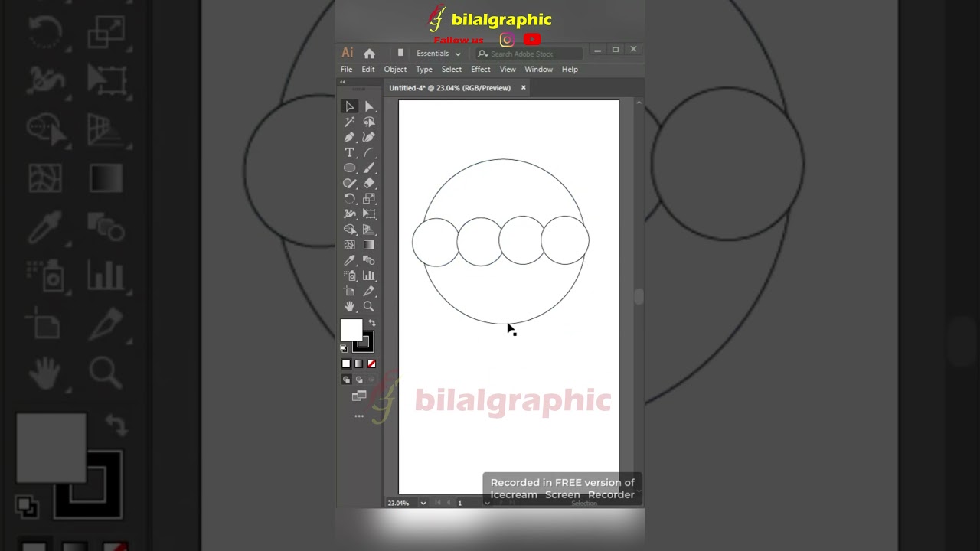Image resolution: width=980 pixels, height=551 pixels.
Task: Open the Home screen icon
Action: [370, 54]
